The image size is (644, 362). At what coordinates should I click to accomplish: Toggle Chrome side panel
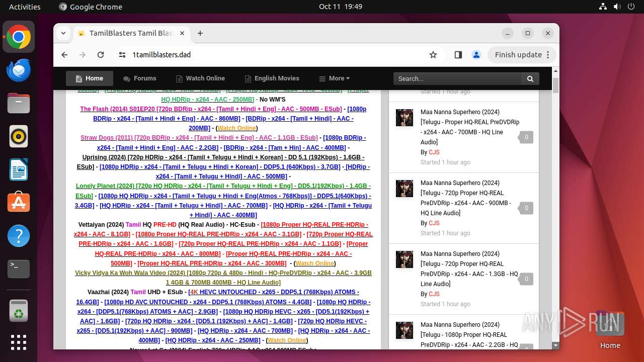(x=458, y=55)
